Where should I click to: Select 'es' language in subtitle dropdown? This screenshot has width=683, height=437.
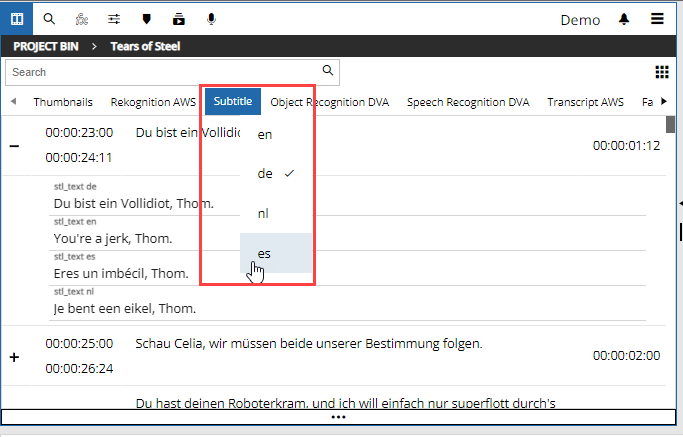pyautogui.click(x=265, y=253)
